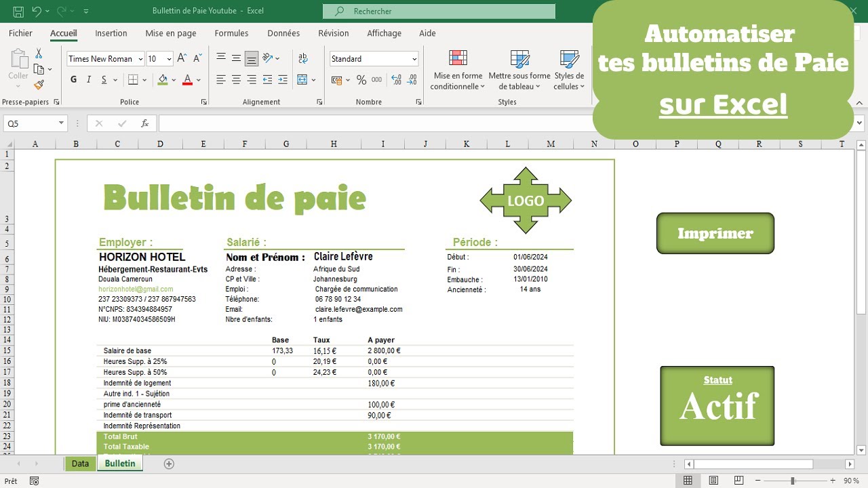The width and height of the screenshot is (868, 488).
Task: Switch to the Mise en page tab
Action: (x=171, y=33)
